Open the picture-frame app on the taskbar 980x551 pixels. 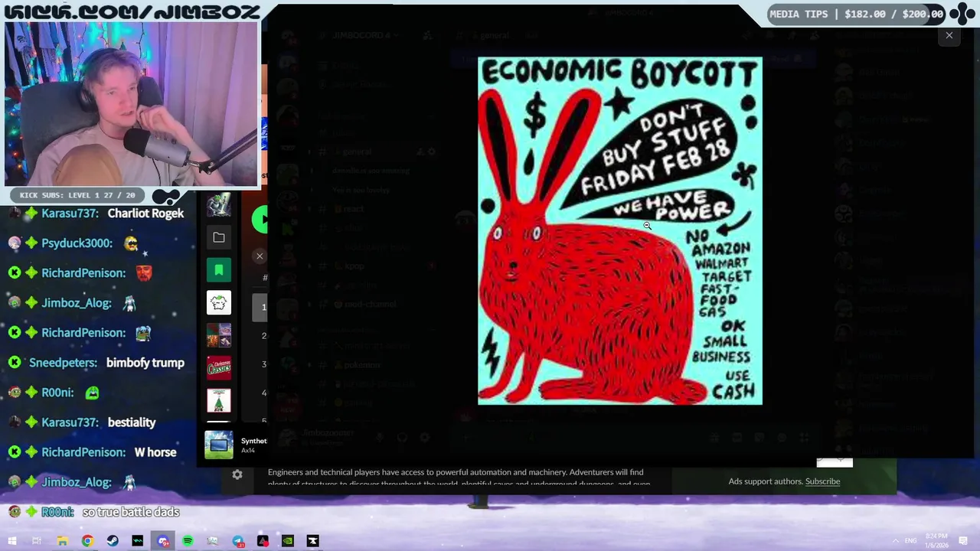tap(212, 541)
